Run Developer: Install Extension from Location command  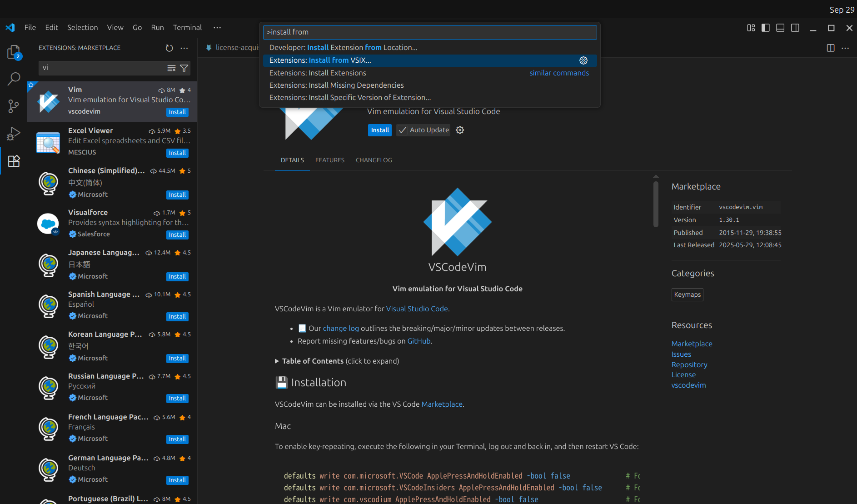click(430, 48)
